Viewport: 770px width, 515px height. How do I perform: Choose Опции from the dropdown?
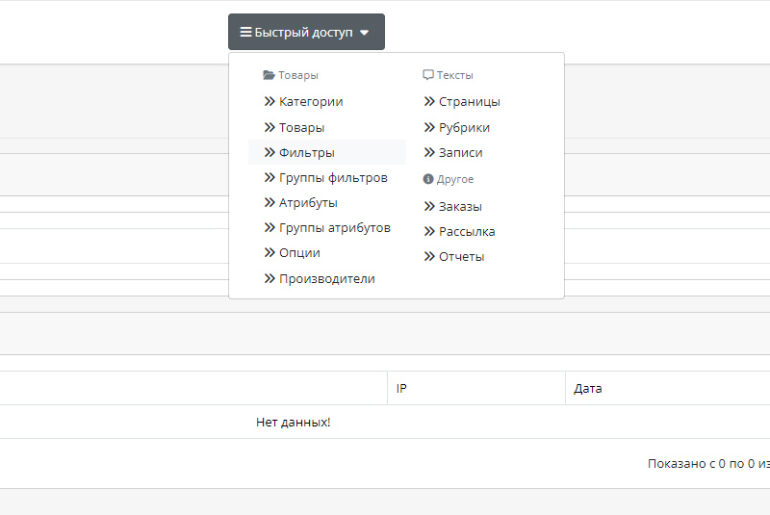(299, 252)
